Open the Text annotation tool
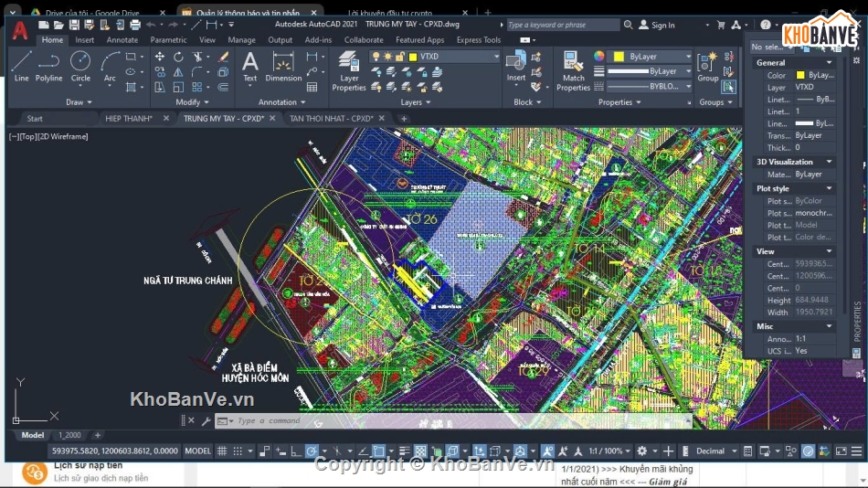This screenshot has width=868, height=488. coord(250,67)
